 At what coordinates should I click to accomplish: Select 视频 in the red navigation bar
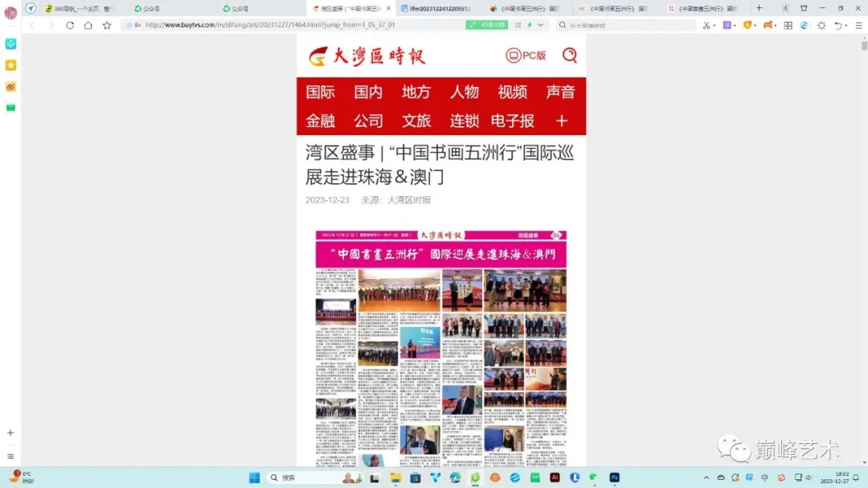click(513, 92)
